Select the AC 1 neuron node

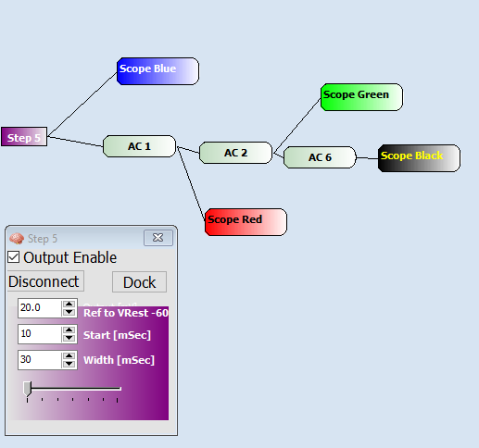pos(139,146)
